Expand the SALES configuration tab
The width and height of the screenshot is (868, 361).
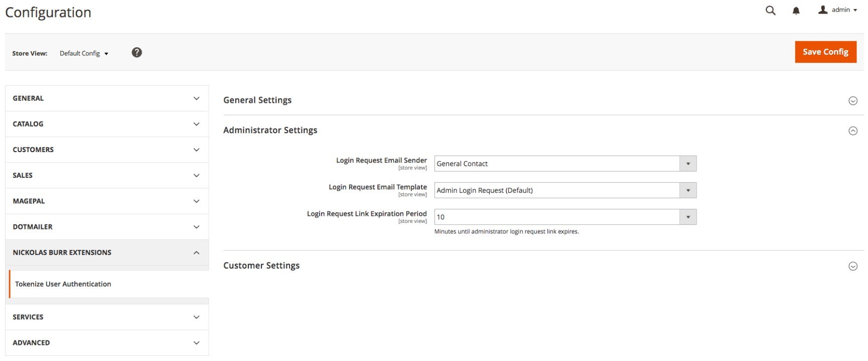click(x=107, y=175)
